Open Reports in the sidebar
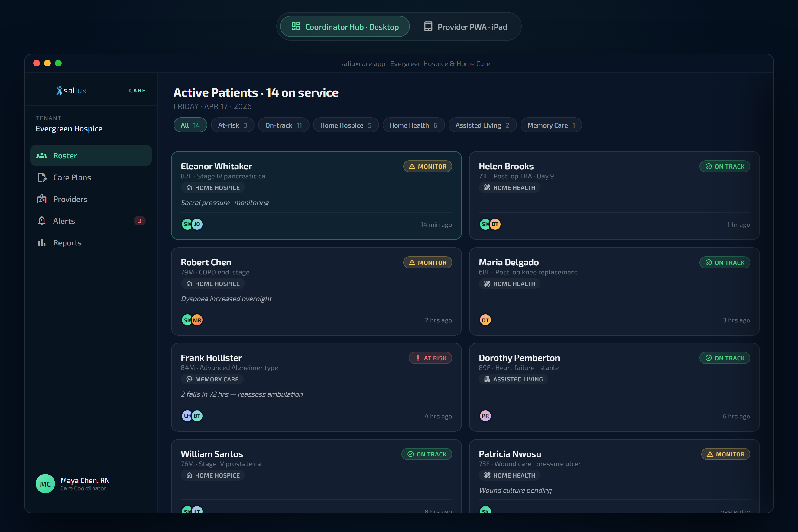 tap(91, 243)
